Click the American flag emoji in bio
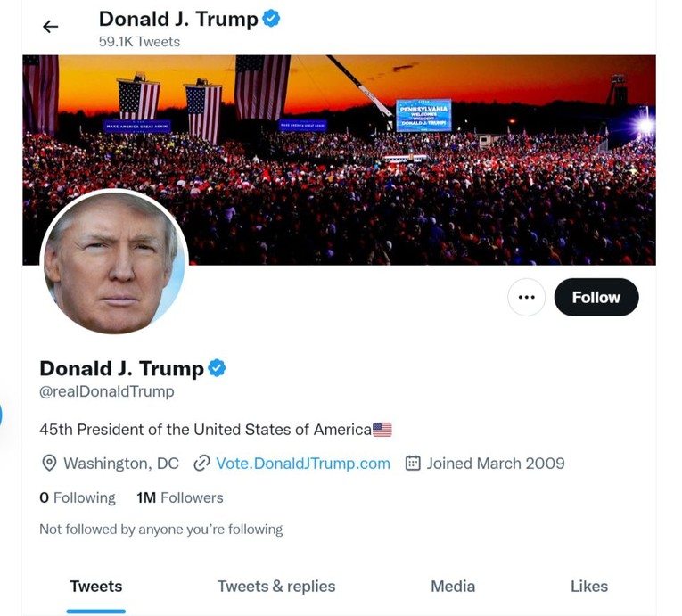Viewport: 682px width, 616px height. click(382, 430)
